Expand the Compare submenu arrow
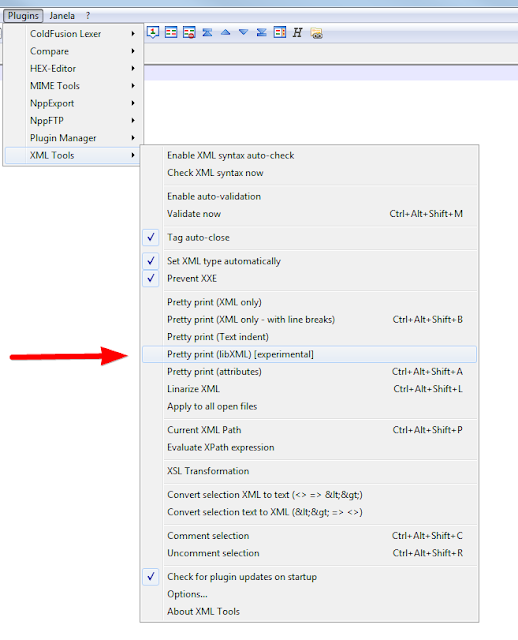518x640 pixels. point(133,51)
